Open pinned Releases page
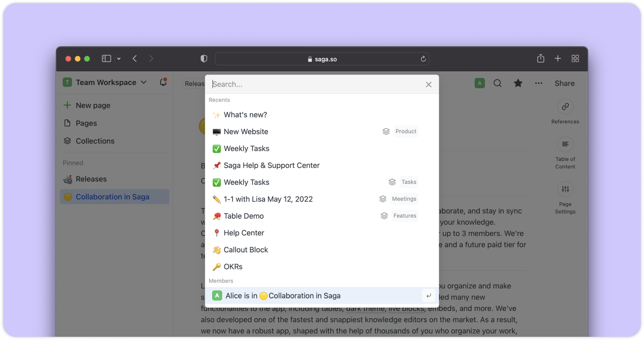The height and width of the screenshot is (340, 644). coord(91,179)
